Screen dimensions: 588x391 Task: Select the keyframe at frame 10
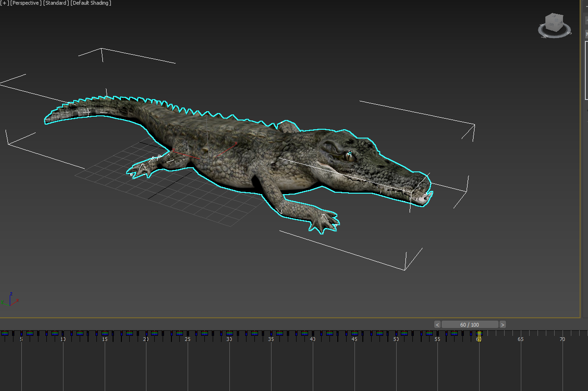(63, 333)
